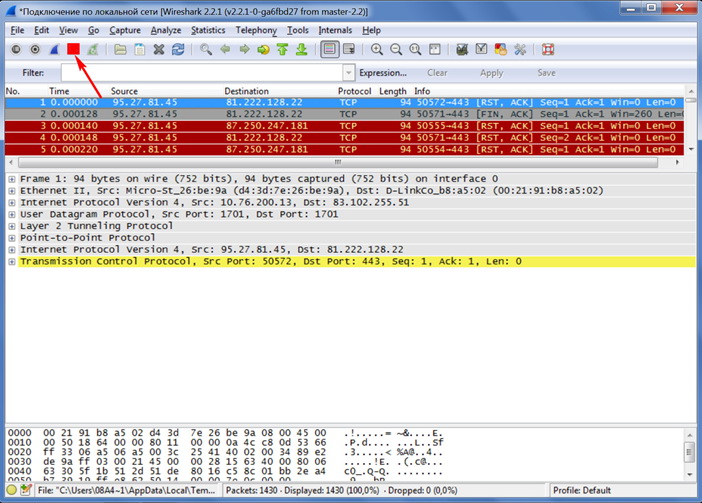This screenshot has height=503, width=702.
Task: Open the display filter dropdown arrow
Action: coord(348,73)
